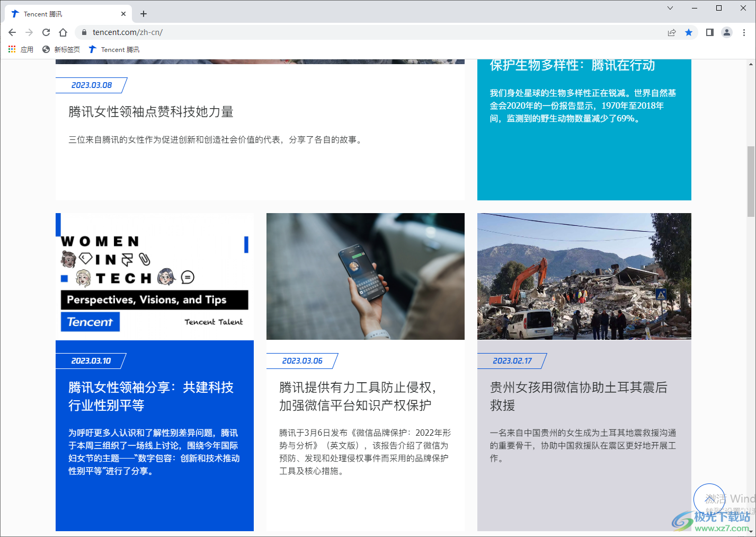The width and height of the screenshot is (756, 537).
Task: Open the Tencent 腾讯 bookmark
Action: pyautogui.click(x=114, y=49)
